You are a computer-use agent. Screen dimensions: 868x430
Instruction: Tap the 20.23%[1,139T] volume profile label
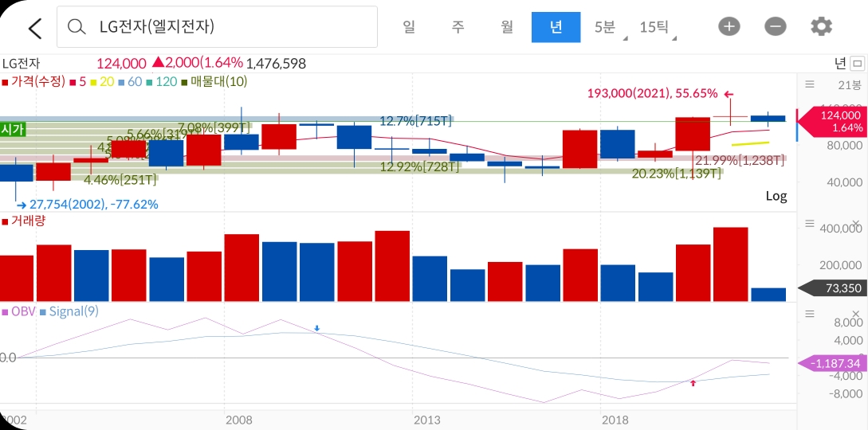pos(675,174)
